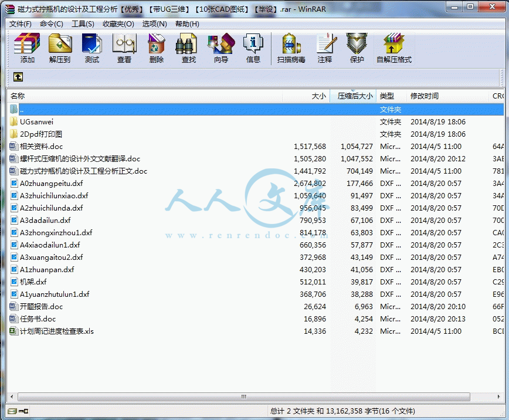The width and height of the screenshot is (509, 420).
Task: Open the 收藏夹(O) menu
Action: pos(118,23)
